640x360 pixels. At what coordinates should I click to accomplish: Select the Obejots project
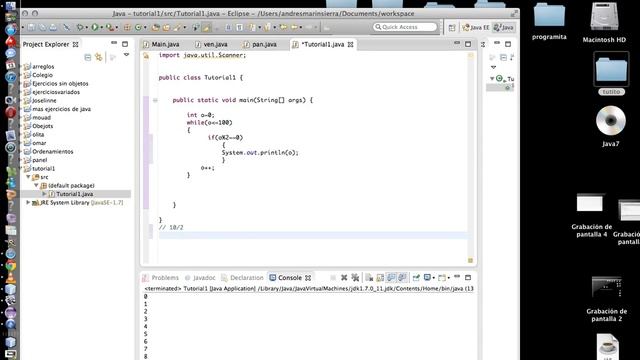[x=38, y=126]
